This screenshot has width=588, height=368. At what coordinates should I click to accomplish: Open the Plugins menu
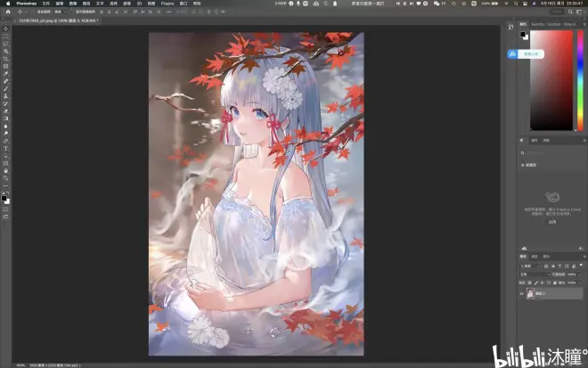click(x=167, y=4)
